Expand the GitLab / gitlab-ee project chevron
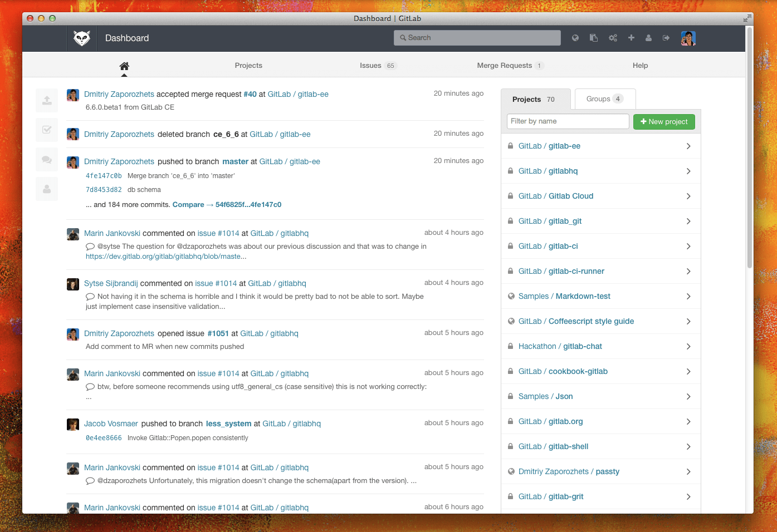 688,146
